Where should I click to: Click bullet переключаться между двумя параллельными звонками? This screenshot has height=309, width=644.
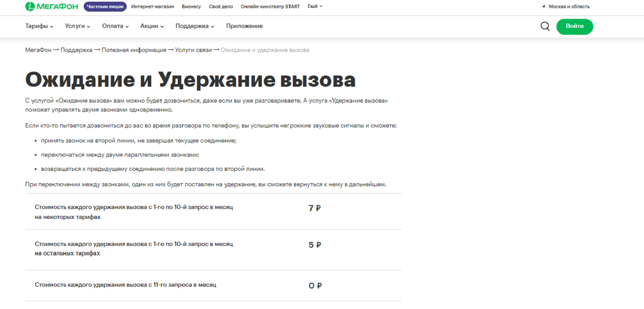pyautogui.click(x=120, y=154)
